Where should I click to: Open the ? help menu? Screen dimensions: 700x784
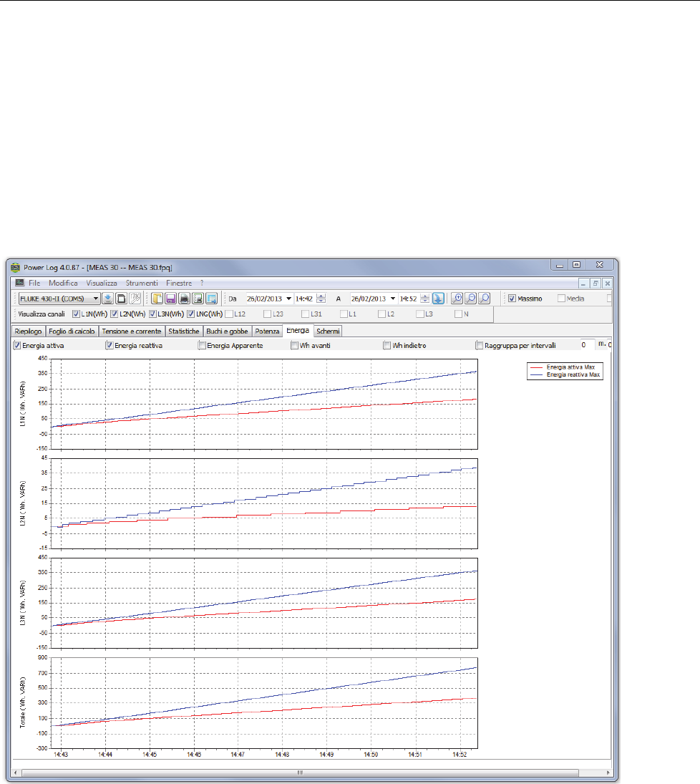[202, 283]
